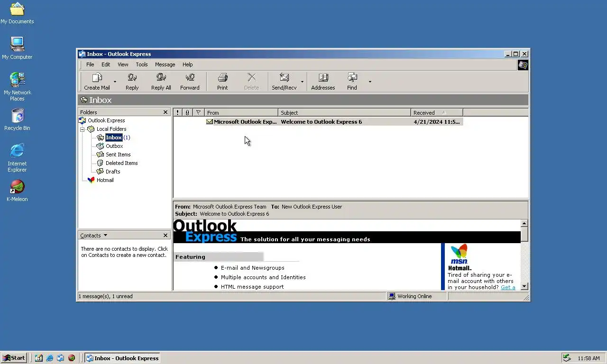Click the 11:58 AM system clock
The image size is (607, 364).
point(589,358)
